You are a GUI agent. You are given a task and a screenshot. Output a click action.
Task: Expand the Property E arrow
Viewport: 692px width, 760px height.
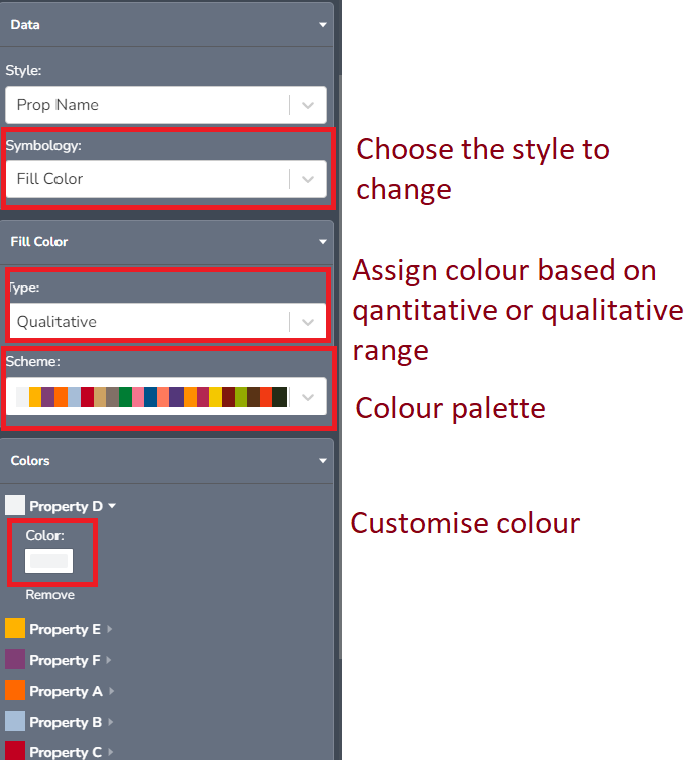pos(109,630)
